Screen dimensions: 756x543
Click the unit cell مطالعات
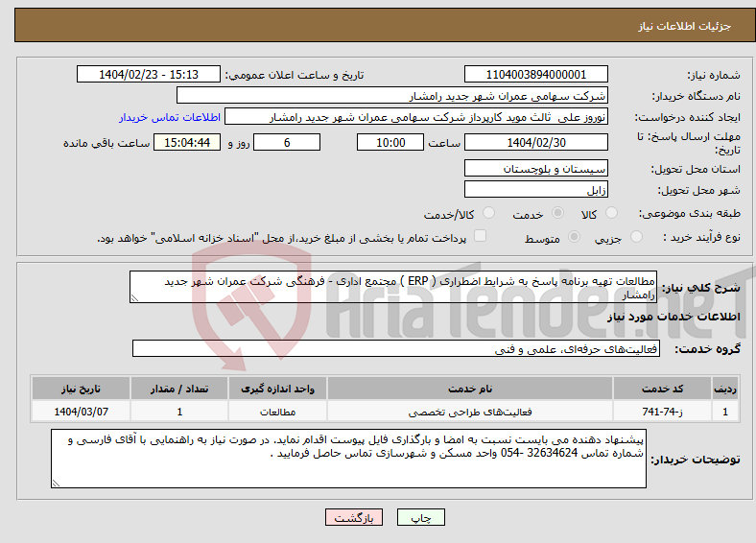click(x=277, y=412)
